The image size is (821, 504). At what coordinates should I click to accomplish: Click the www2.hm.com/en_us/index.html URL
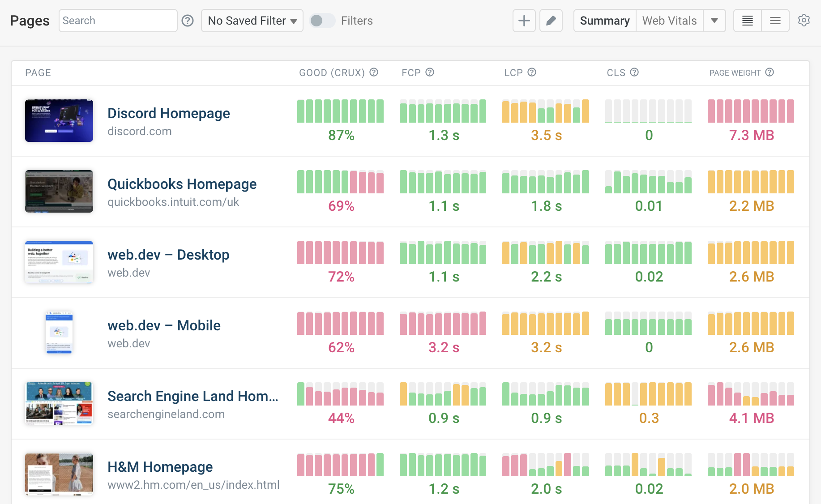[x=193, y=485]
